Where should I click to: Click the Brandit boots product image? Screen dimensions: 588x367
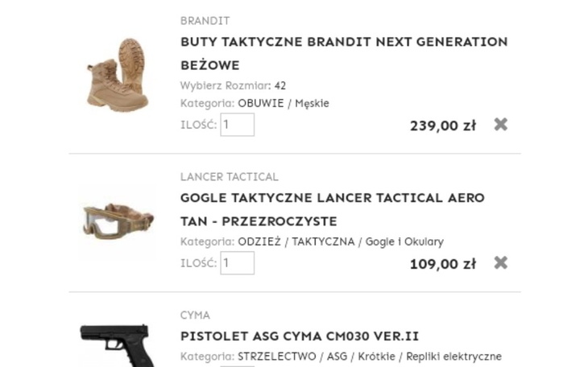click(118, 74)
